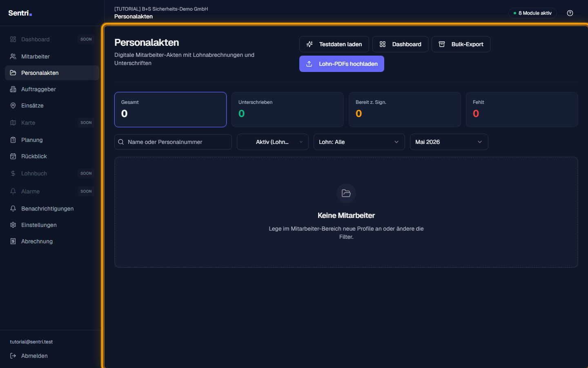This screenshot has width=588, height=368.
Task: Click the SOON badge next to Karte
Action: [x=86, y=123]
